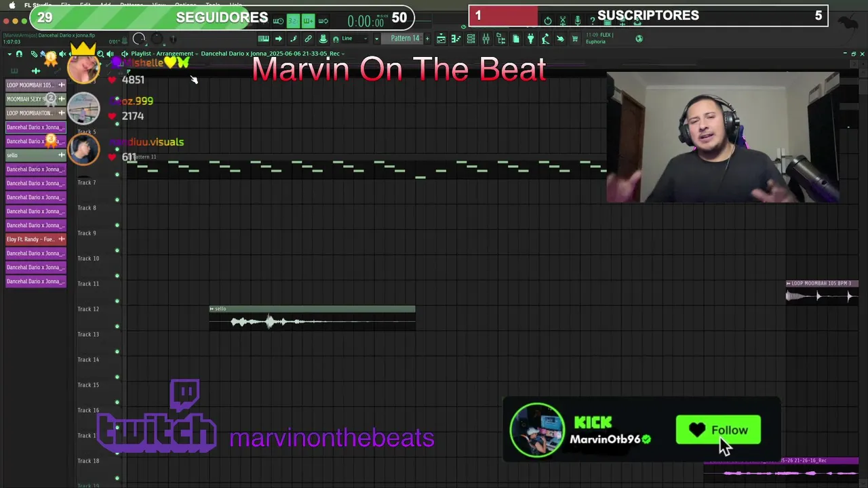The image size is (868, 488).
Task: Select the sello picker item
Action: [x=36, y=155]
